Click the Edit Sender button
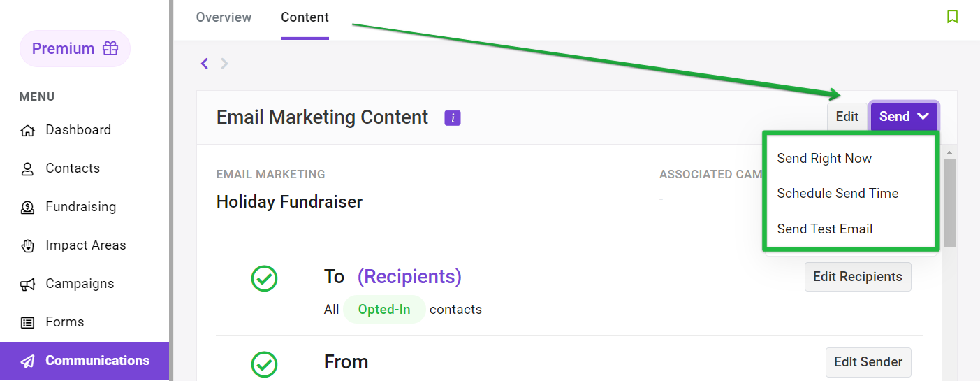Screen dimensions: 980x381 pyautogui.click(x=868, y=362)
